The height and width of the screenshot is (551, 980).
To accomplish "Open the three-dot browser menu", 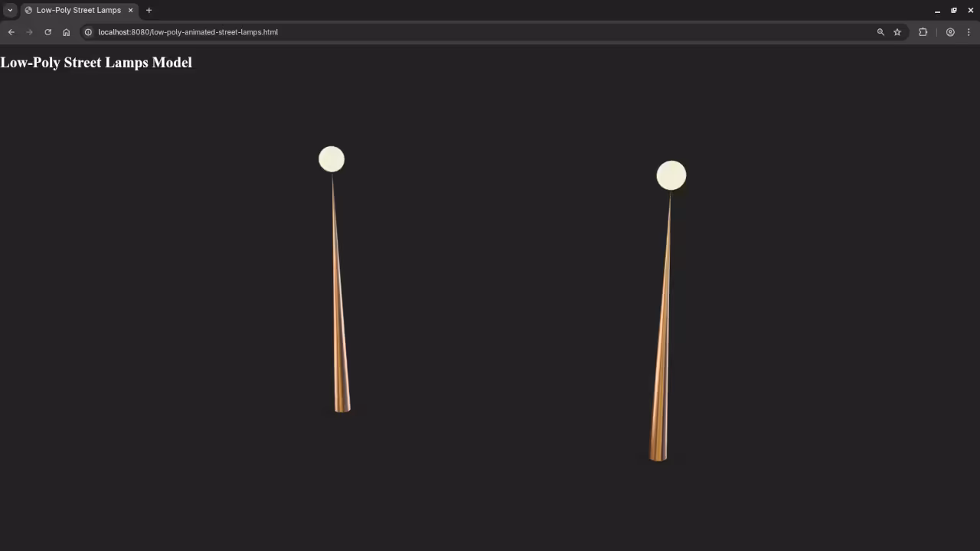I will tap(969, 32).
